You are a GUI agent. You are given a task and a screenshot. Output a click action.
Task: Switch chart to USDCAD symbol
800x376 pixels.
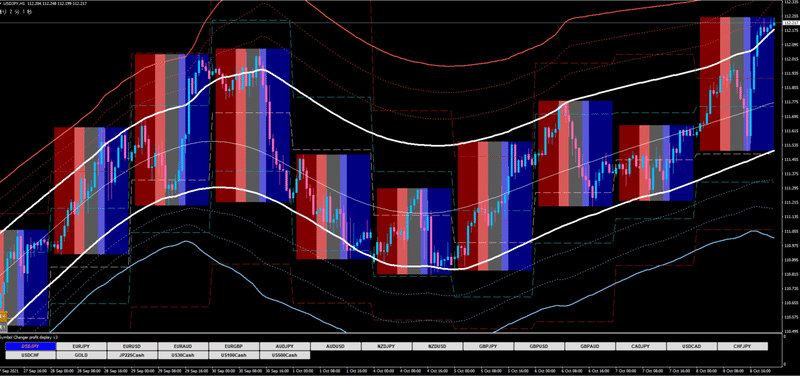(692, 346)
